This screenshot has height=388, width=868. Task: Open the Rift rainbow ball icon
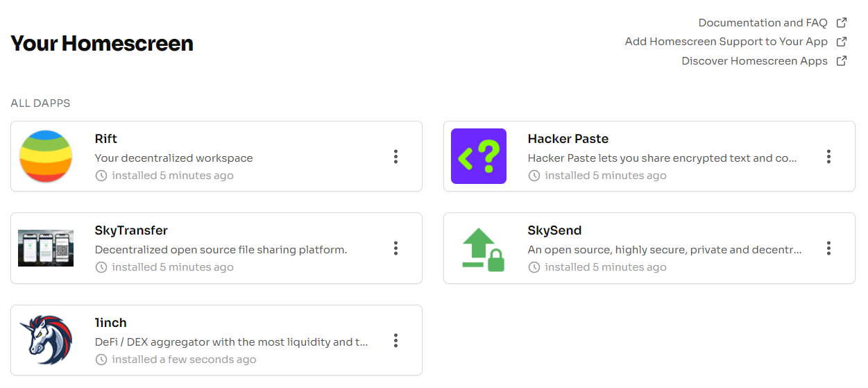[x=46, y=156]
